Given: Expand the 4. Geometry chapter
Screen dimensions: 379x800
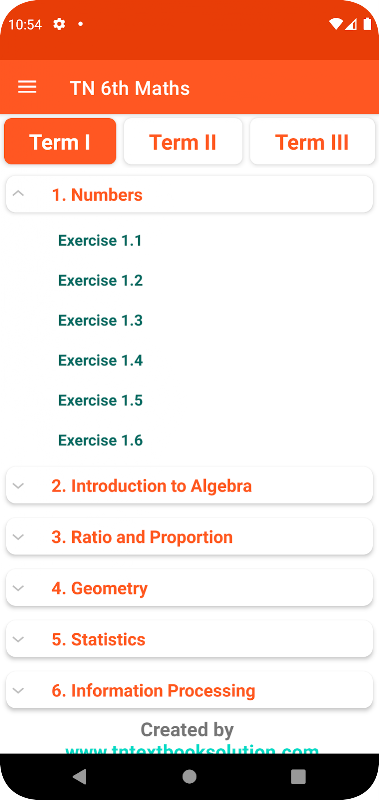Looking at the screenshot, I should point(189,588).
